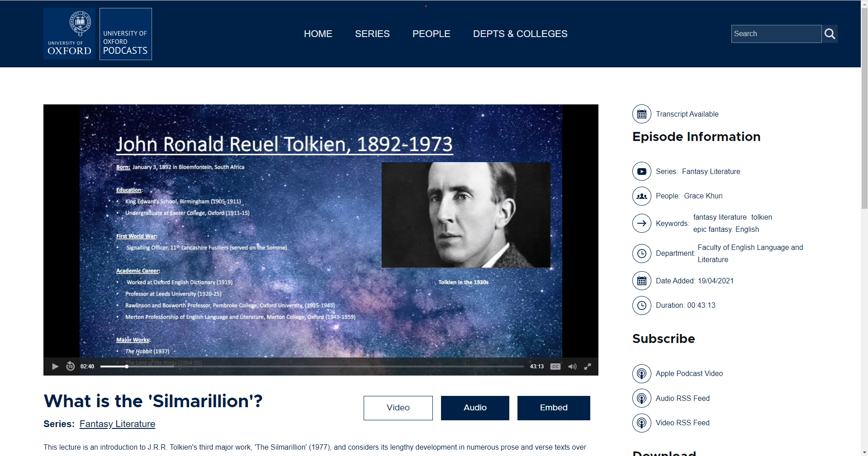Click the Embed button
The width and height of the screenshot is (868, 456).
[x=554, y=408]
